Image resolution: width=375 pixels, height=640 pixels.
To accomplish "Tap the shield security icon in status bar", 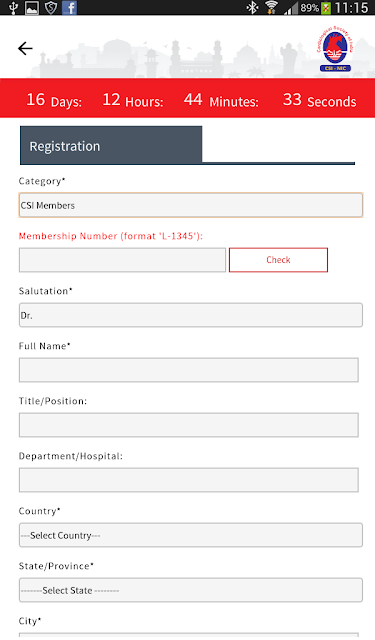I will click(x=51, y=7).
